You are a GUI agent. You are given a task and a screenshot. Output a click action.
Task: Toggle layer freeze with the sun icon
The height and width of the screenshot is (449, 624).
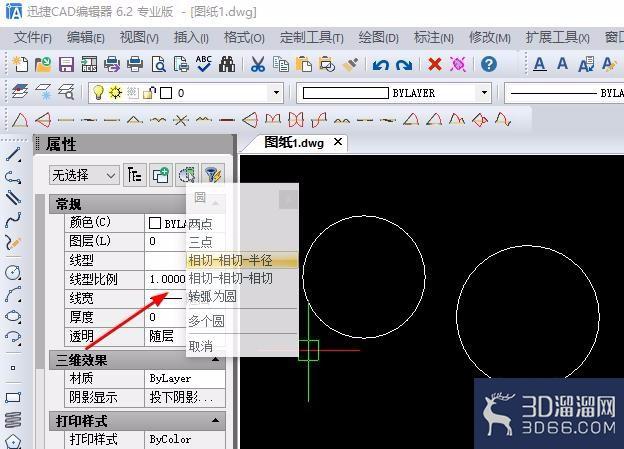(x=115, y=92)
